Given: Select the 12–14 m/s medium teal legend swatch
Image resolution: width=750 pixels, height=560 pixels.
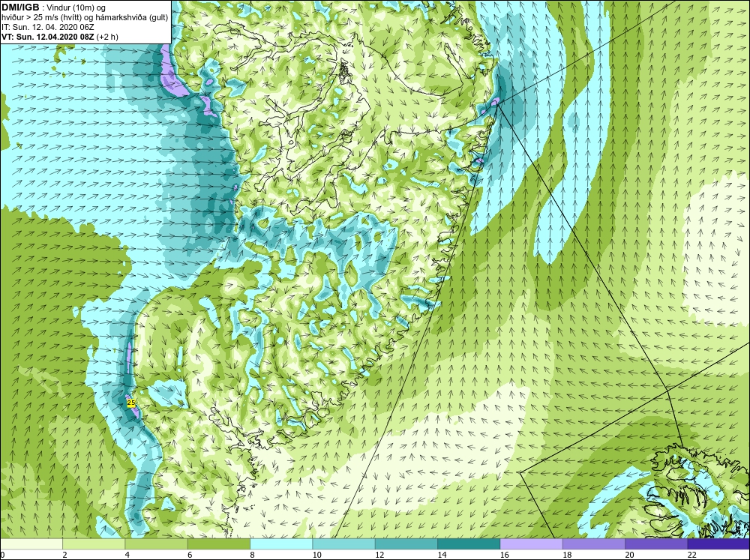Looking at the screenshot, I should tap(406, 544).
